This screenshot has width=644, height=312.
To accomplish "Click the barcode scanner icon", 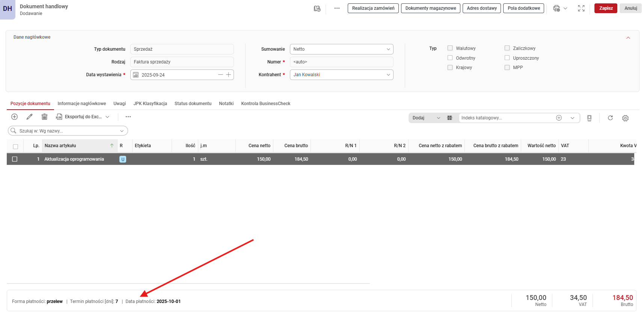I will [449, 118].
